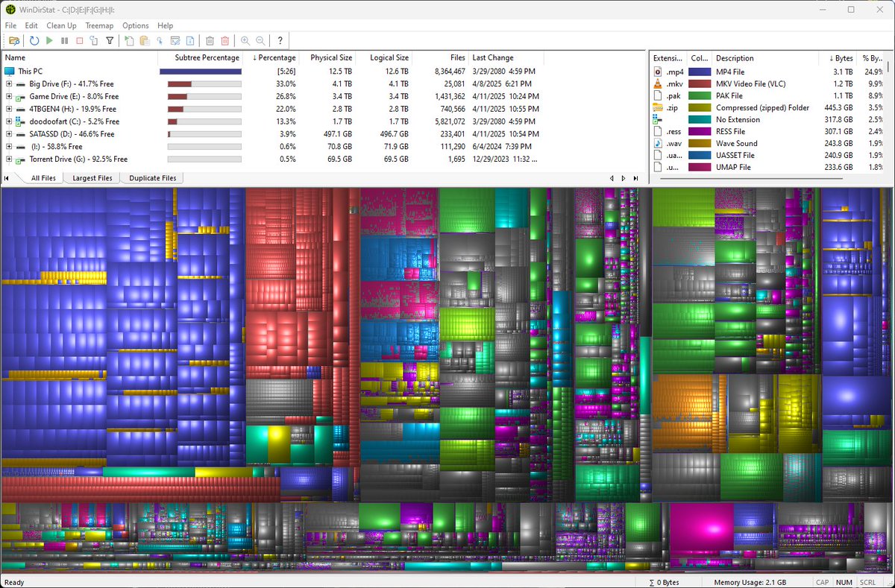The height and width of the screenshot is (588, 895).
Task: Click the Zoom Out magnifier icon
Action: tap(260, 41)
